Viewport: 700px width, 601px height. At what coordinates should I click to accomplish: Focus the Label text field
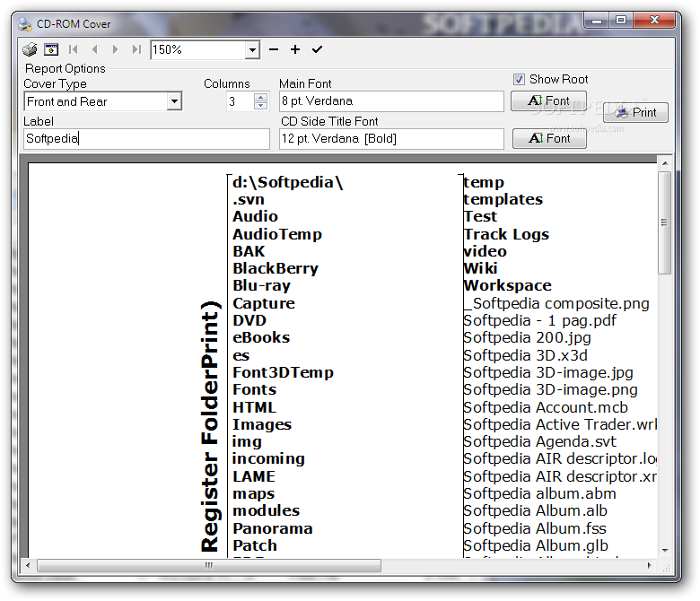(x=146, y=139)
